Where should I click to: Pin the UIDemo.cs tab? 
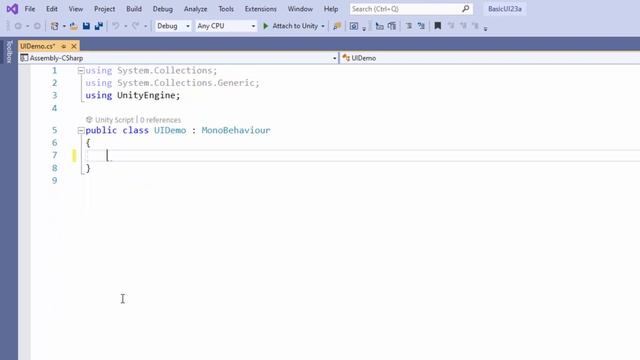(x=64, y=46)
